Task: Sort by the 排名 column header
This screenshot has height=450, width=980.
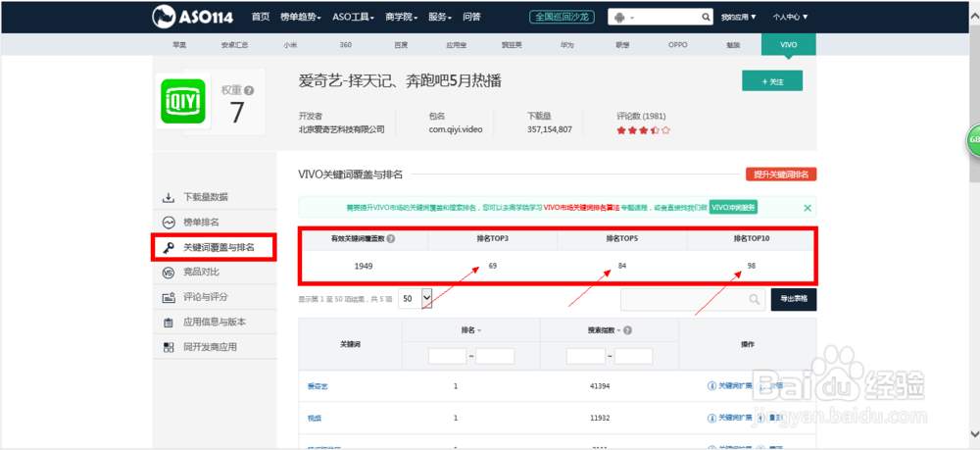Action: [x=470, y=330]
